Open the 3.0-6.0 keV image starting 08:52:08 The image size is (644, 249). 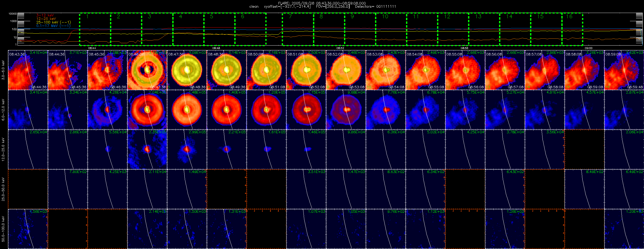[x=346, y=70]
